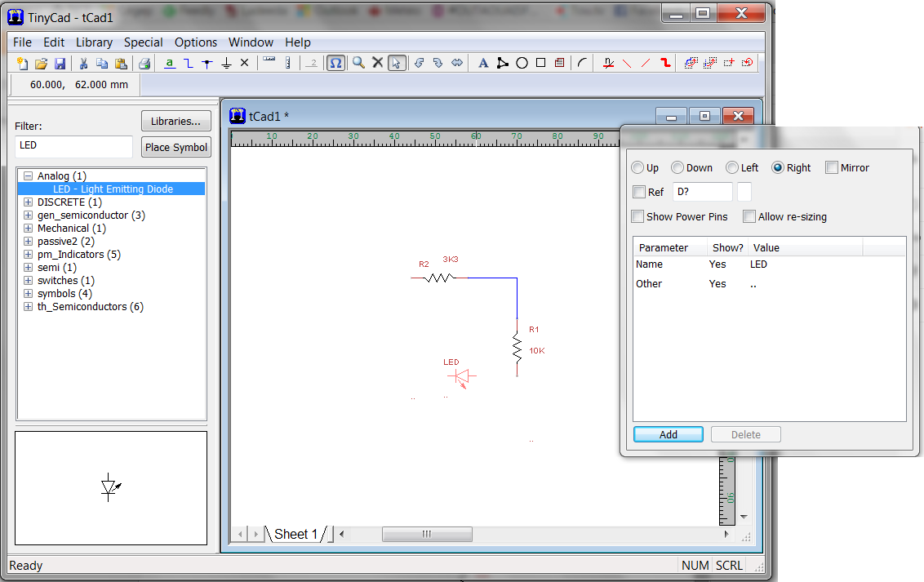Activate the zoom magnifier tool

(x=358, y=63)
